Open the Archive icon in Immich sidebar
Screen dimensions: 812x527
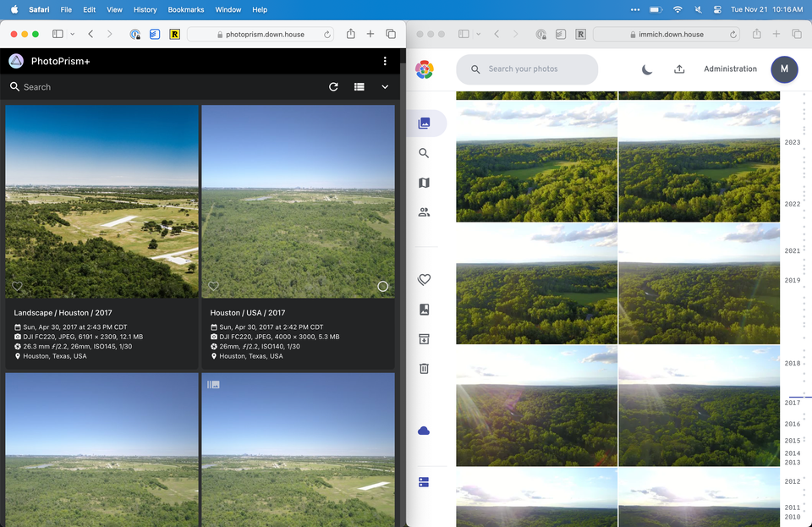click(424, 338)
